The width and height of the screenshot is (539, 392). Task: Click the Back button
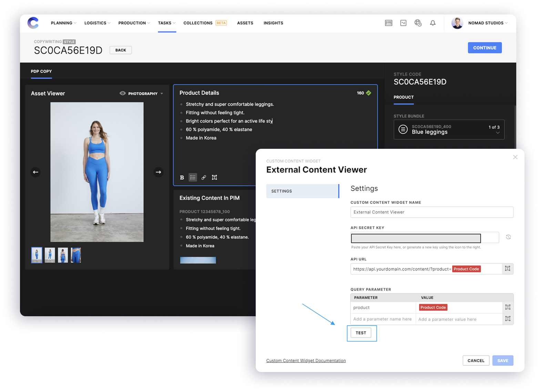[121, 50]
